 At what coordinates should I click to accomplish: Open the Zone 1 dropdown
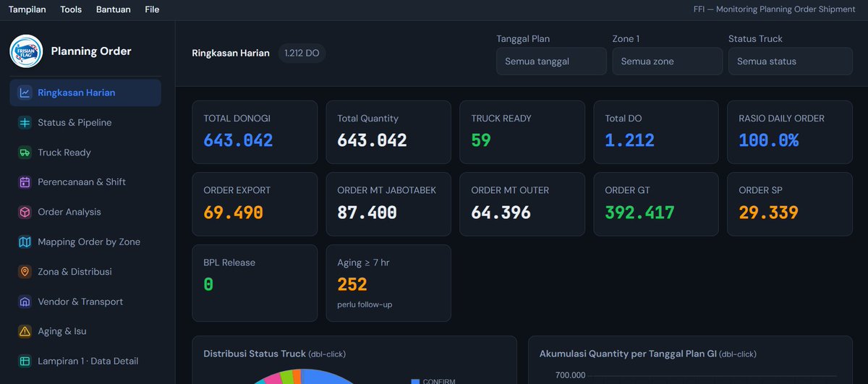tap(667, 61)
